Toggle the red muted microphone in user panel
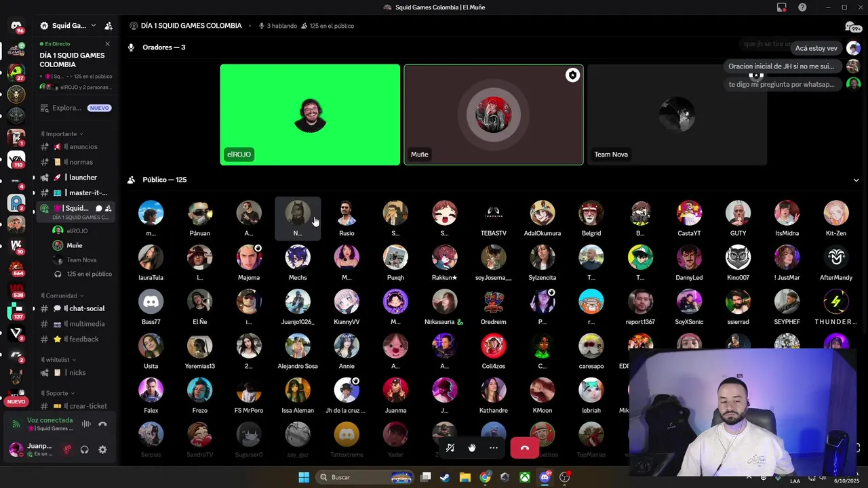The height and width of the screenshot is (488, 868). click(67, 449)
